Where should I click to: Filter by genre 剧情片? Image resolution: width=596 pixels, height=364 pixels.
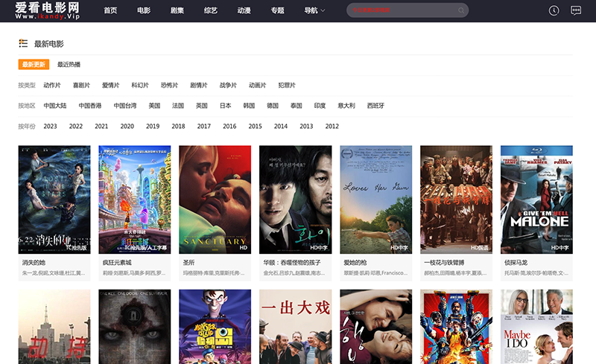[199, 85]
